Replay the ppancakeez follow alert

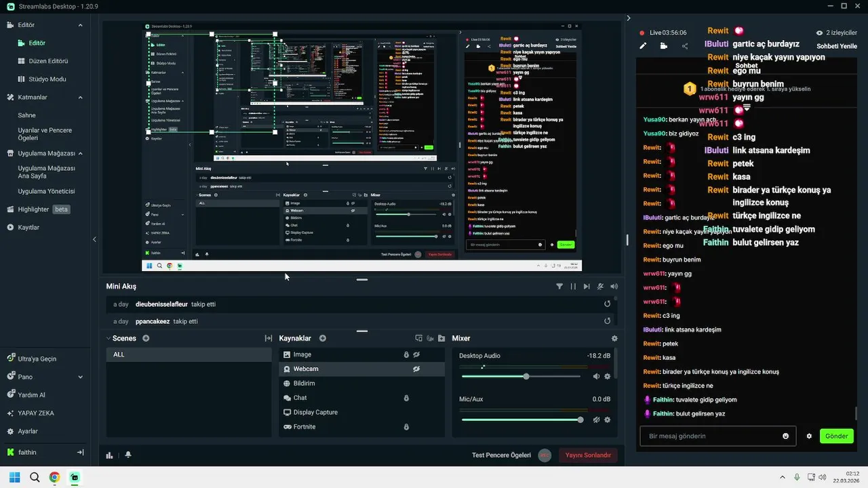[607, 321]
